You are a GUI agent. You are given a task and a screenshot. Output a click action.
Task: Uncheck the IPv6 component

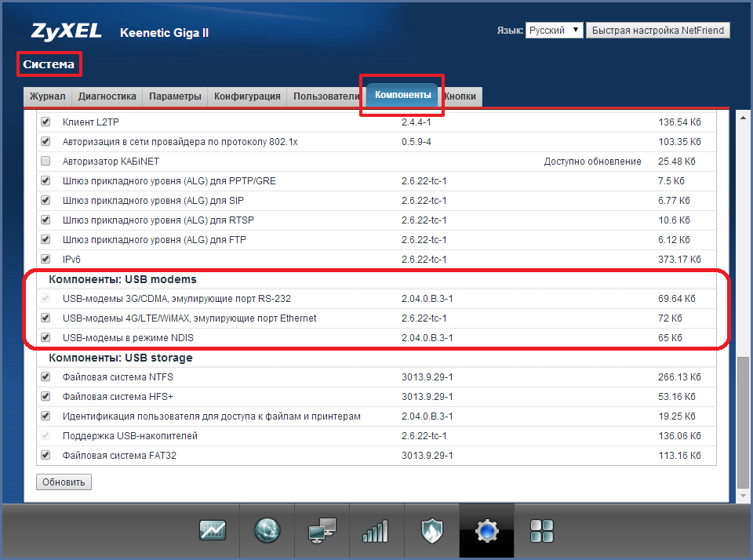[x=45, y=260]
